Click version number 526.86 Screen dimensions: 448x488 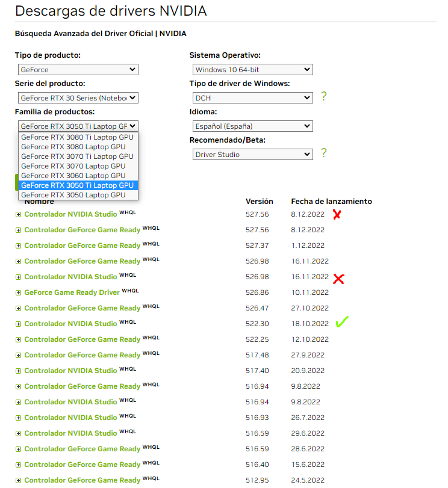[257, 292]
